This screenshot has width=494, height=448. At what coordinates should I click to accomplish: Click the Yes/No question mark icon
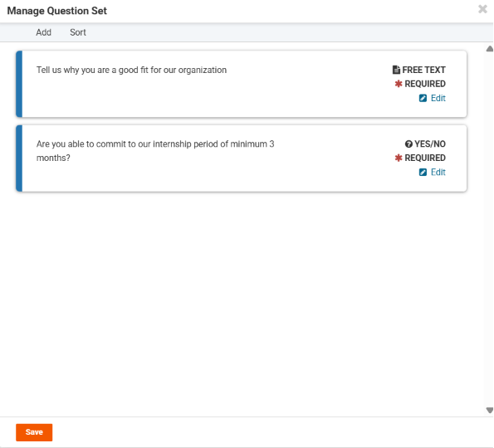(408, 144)
